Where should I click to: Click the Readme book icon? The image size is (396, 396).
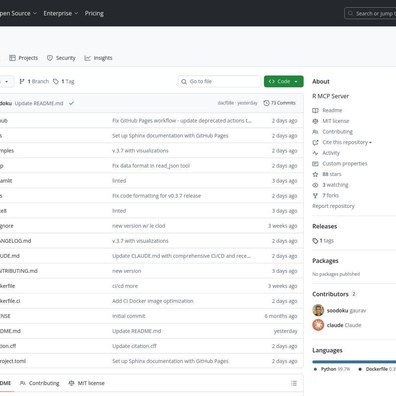(315, 110)
